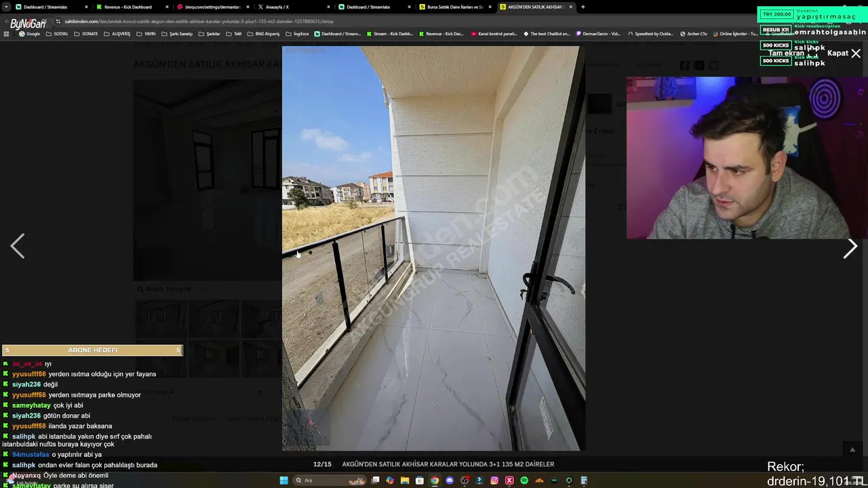Open File Explorer from the taskbar
Screen dimensions: 868x488
pyautogui.click(x=405, y=481)
